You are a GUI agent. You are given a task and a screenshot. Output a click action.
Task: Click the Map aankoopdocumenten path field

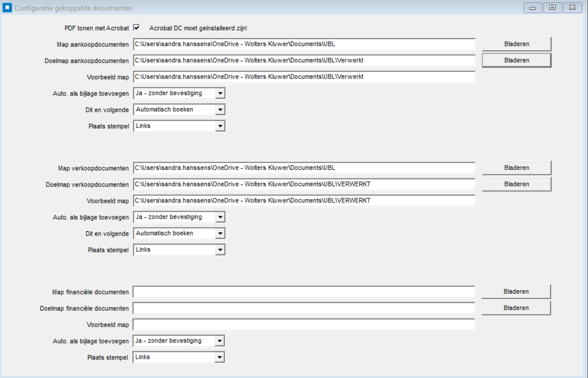(x=304, y=44)
